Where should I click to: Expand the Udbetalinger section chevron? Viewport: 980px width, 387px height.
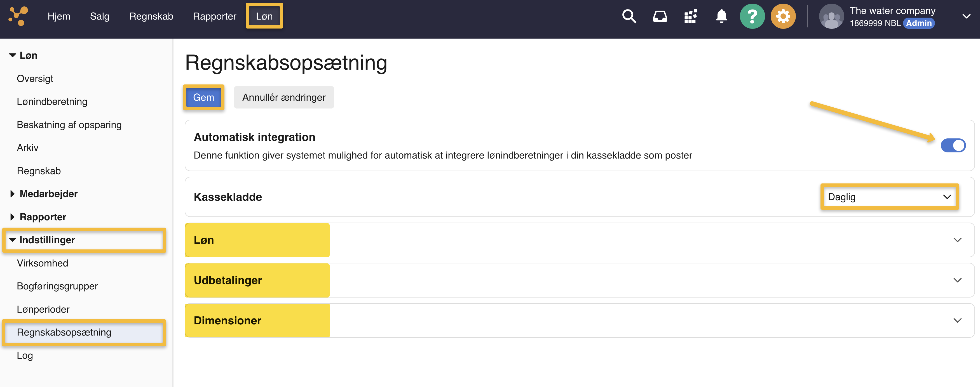[x=957, y=280]
